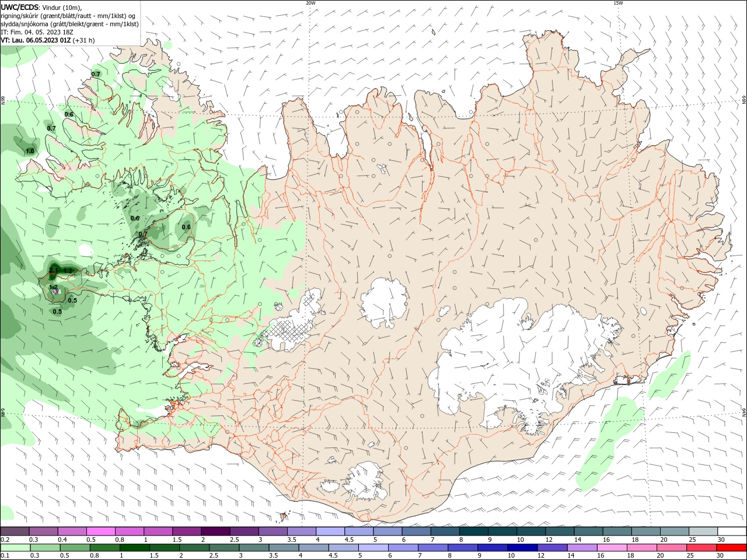Click the white Mýrdalsjökull glacier near the south coast
Image resolution: width=747 pixels, height=560 pixels.
pos(365,481)
